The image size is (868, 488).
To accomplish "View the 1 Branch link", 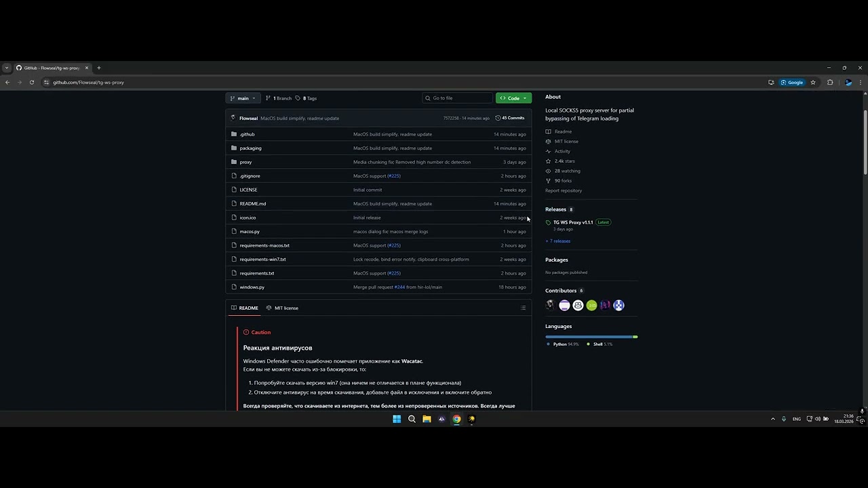I will pyautogui.click(x=279, y=98).
